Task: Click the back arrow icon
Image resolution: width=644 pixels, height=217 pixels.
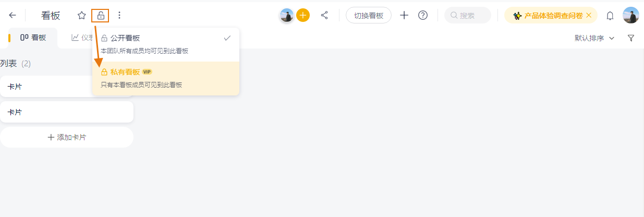Action: (13, 16)
